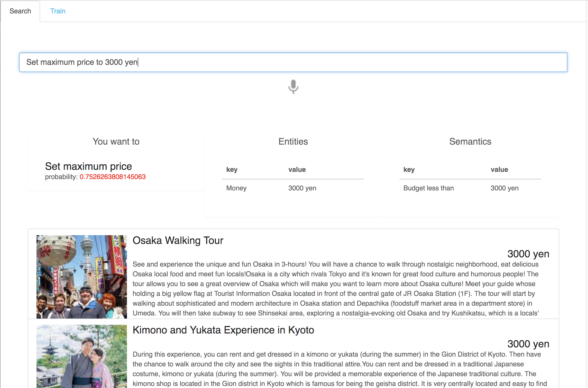This screenshot has height=388, width=588.
Task: Click the red probability value
Action: pyautogui.click(x=113, y=177)
